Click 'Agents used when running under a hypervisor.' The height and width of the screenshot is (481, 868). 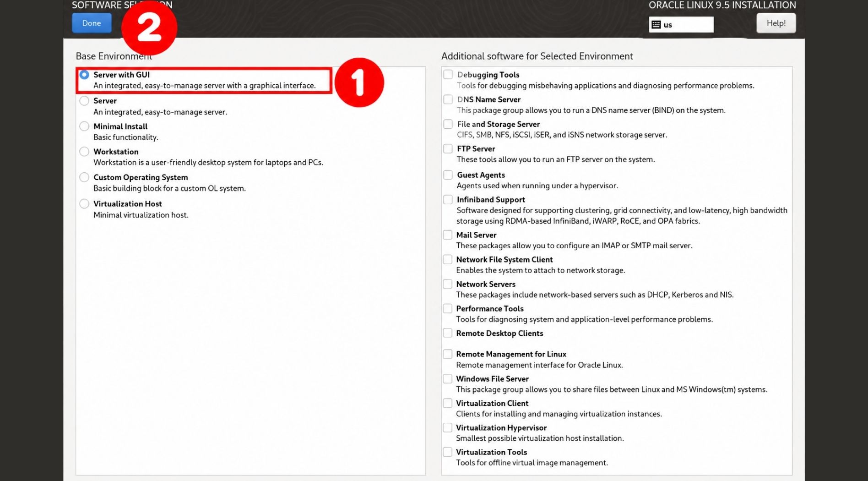537,186
